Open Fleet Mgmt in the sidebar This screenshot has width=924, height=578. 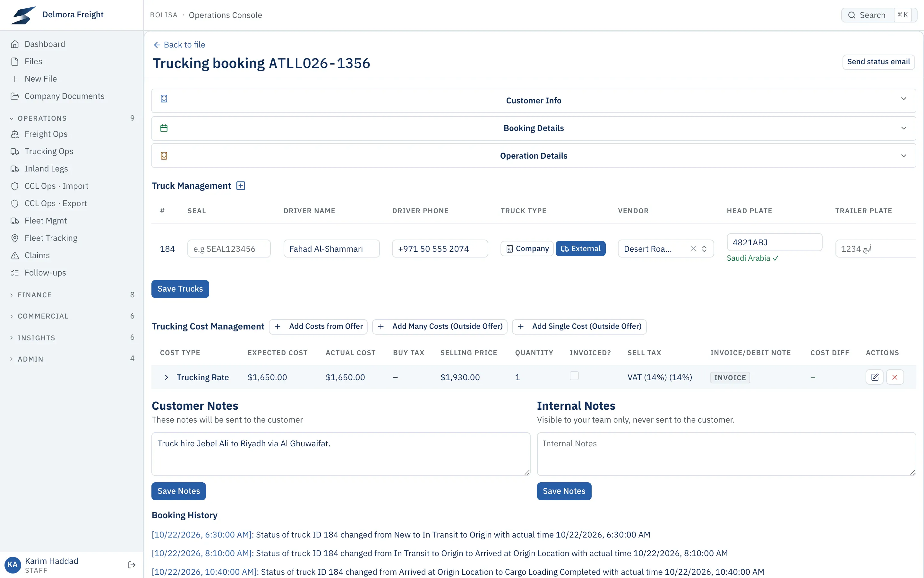tap(72, 221)
